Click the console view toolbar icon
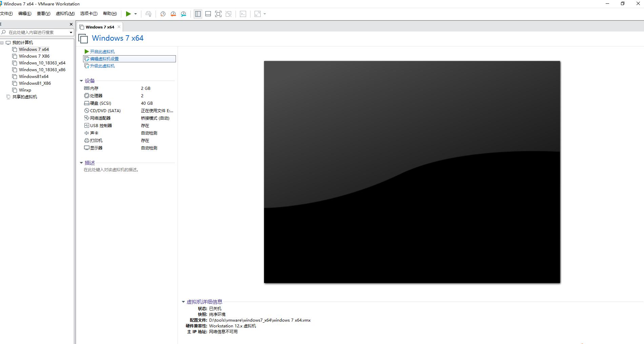 (243, 14)
